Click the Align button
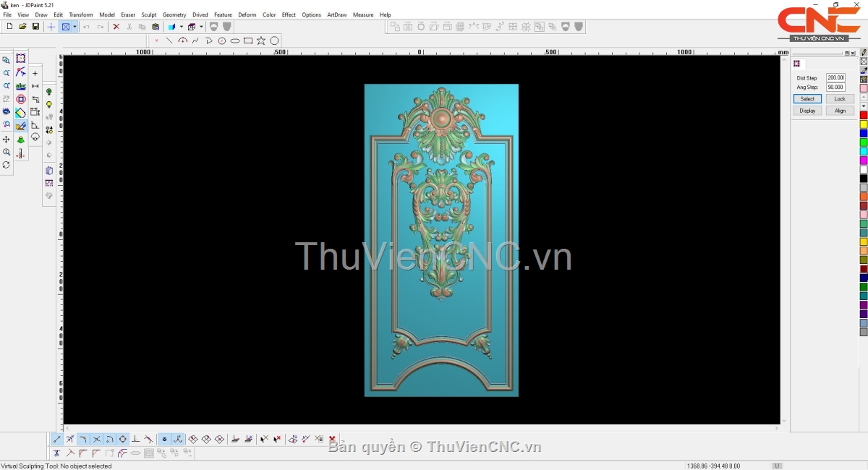Screen dimensions: 868x470 (x=839, y=111)
